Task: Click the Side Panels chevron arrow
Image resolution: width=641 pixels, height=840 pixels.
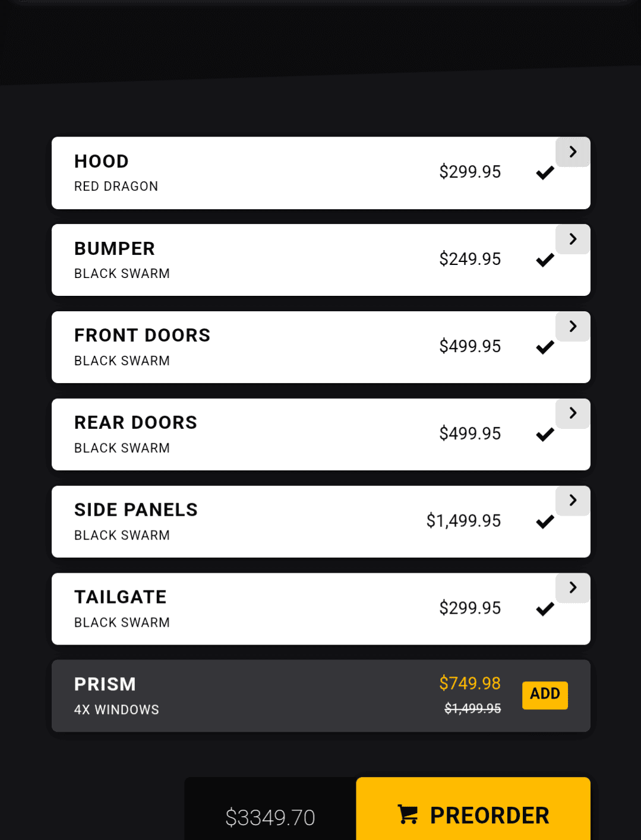Action: pyautogui.click(x=573, y=500)
